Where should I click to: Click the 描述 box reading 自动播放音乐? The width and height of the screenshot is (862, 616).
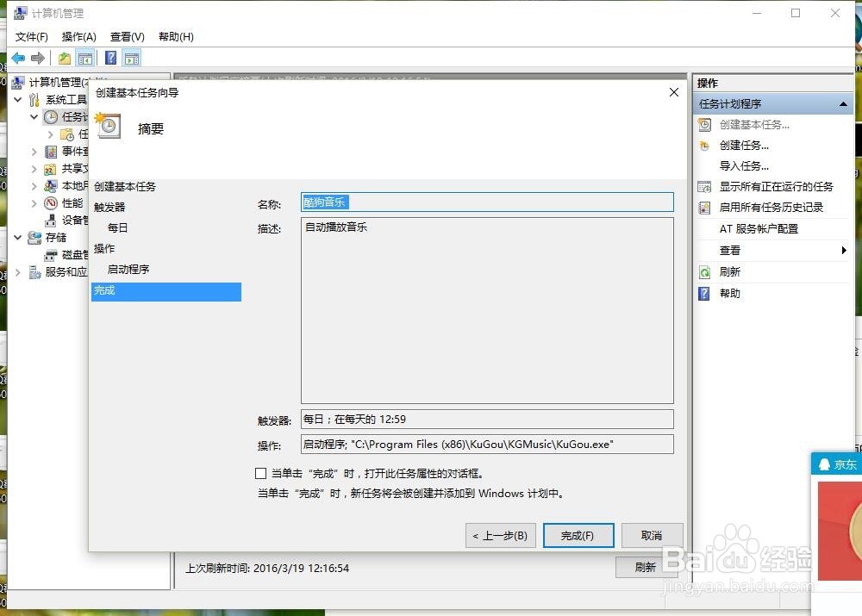487,310
